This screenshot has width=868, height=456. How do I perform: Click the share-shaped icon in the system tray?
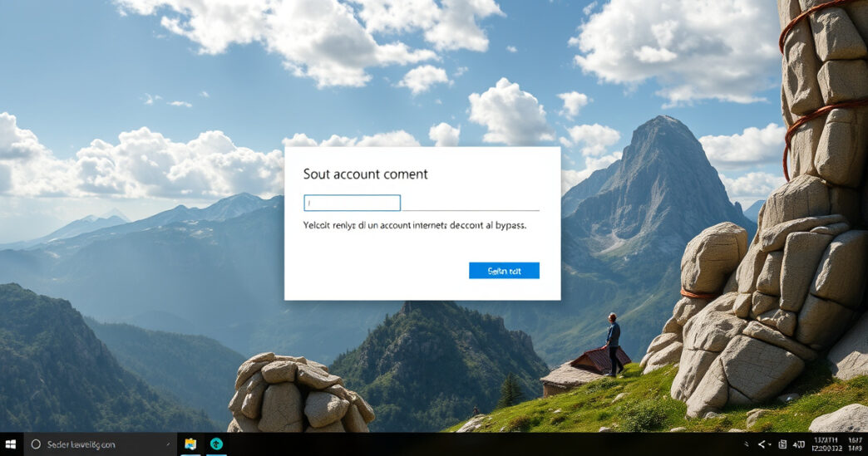760,445
